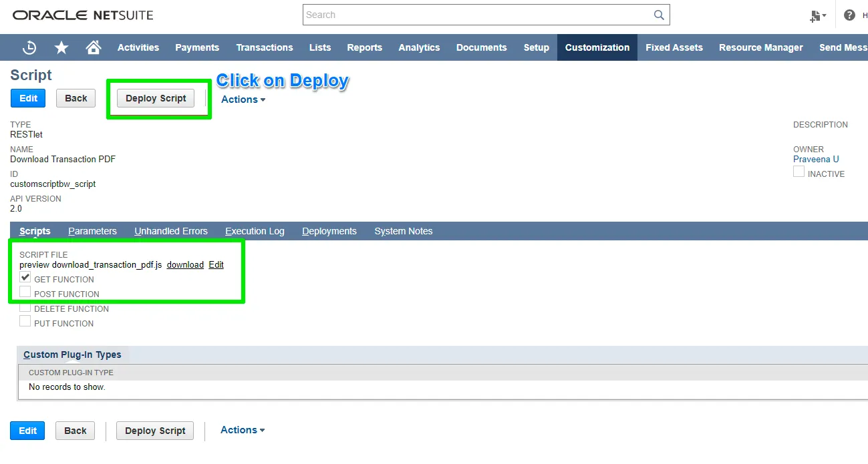Select the 2.0 API version value
This screenshot has width=868, height=464.
pos(16,209)
